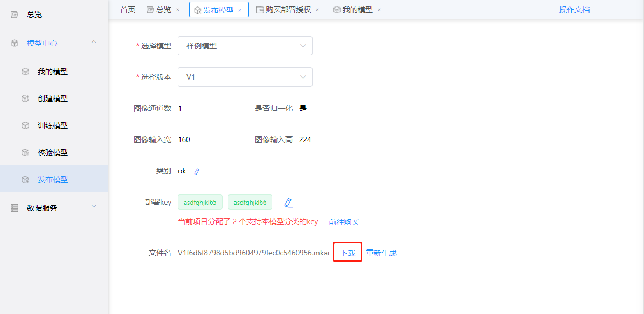Open 发布模型 in the sidebar
This screenshot has height=314, width=644.
[54, 179]
